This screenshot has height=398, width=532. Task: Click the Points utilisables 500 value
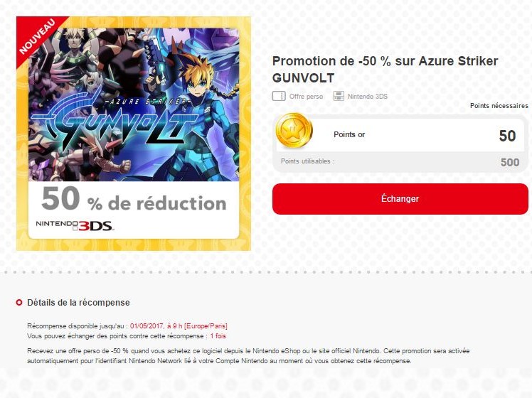tap(510, 162)
